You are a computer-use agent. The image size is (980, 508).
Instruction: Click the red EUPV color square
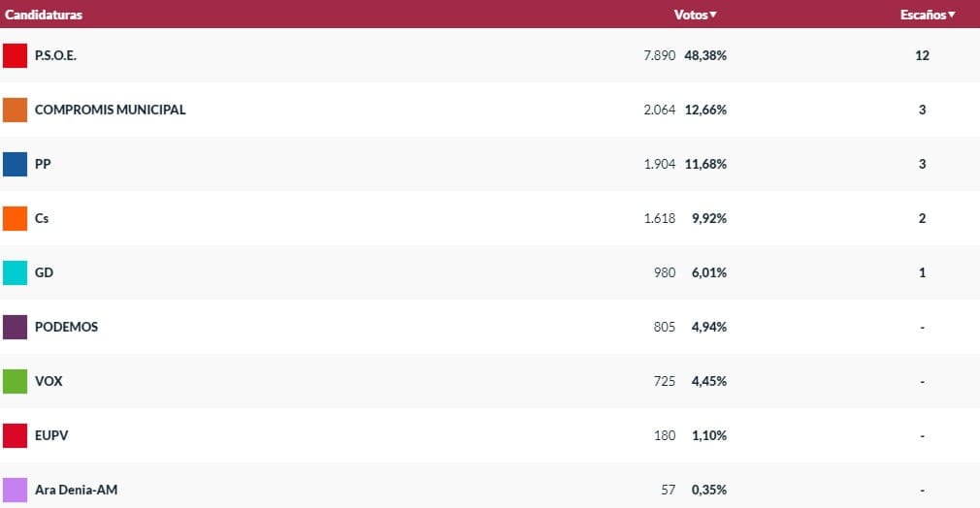point(15,435)
